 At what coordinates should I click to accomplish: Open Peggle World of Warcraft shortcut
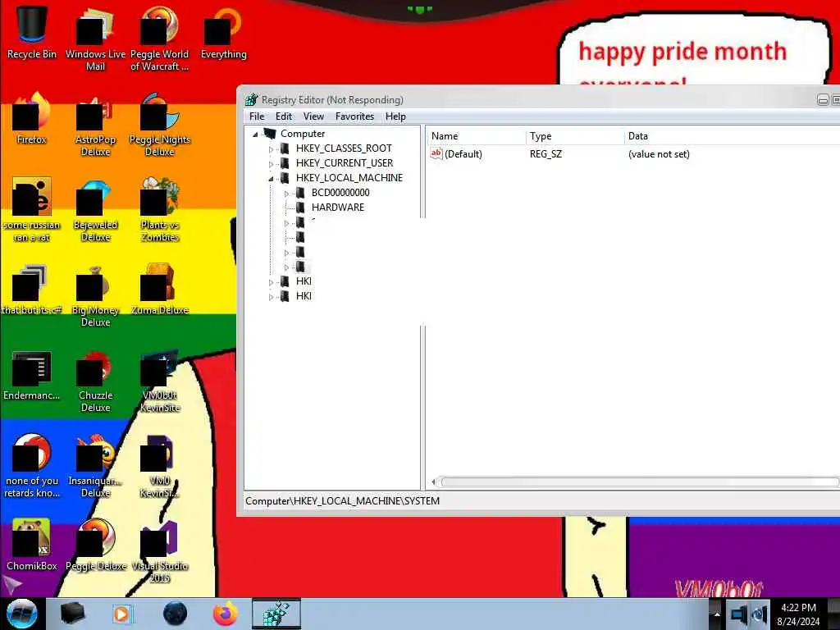[160, 38]
